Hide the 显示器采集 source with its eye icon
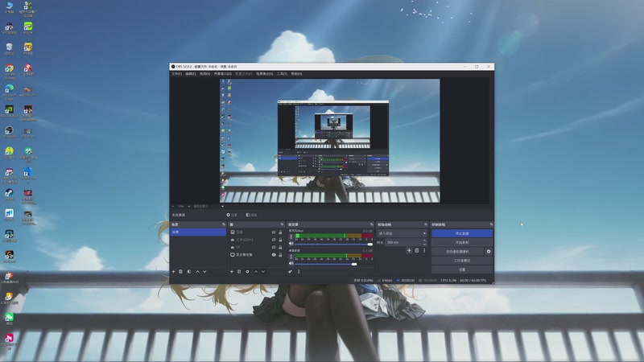This screenshot has height=362, width=644. [x=274, y=254]
